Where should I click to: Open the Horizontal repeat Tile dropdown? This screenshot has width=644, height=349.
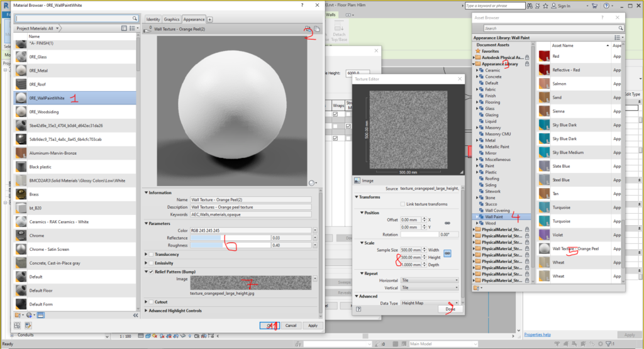tap(430, 280)
